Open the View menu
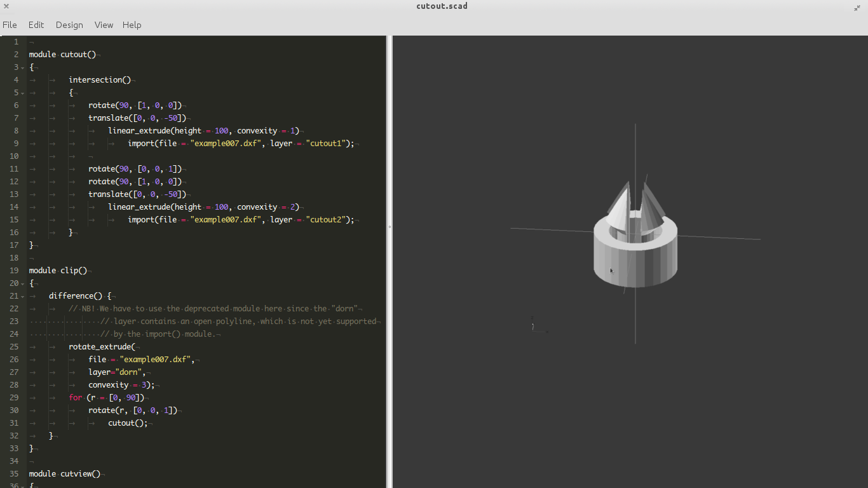Image resolution: width=868 pixels, height=488 pixels. [104, 25]
